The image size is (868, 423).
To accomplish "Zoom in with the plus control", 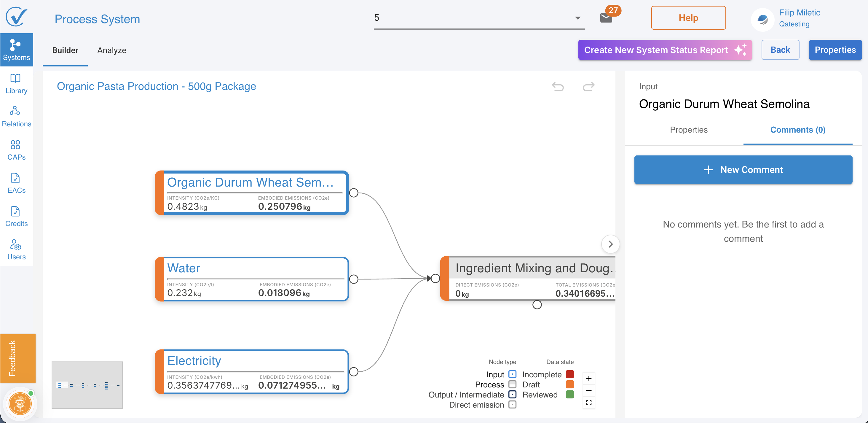I will coord(589,379).
